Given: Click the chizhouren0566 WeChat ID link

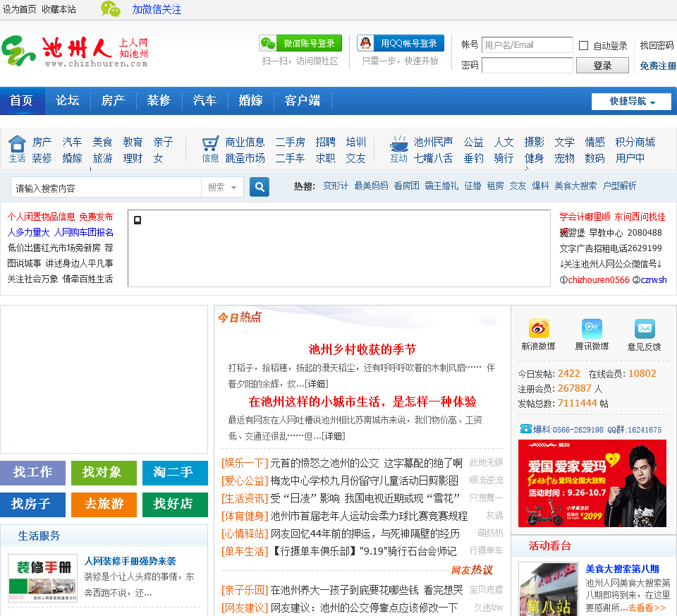Looking at the screenshot, I should pyautogui.click(x=599, y=279).
